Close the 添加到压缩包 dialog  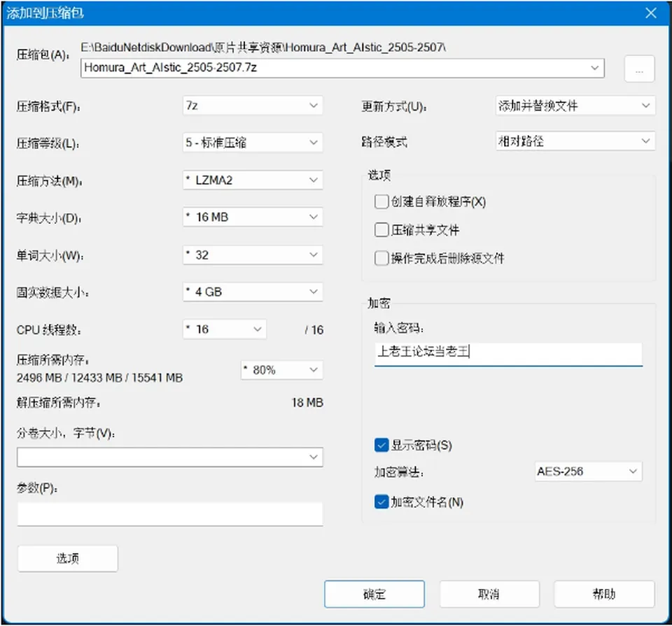pyautogui.click(x=650, y=13)
